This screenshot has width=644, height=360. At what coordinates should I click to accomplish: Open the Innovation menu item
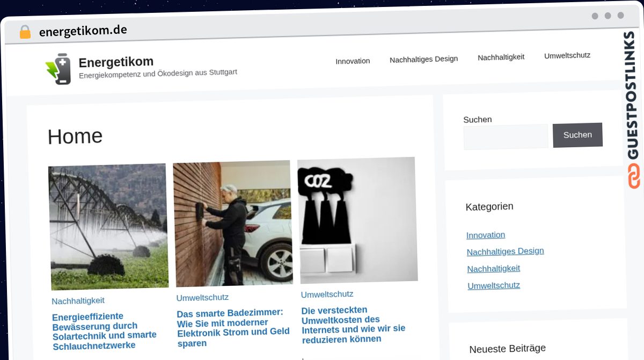pos(353,61)
